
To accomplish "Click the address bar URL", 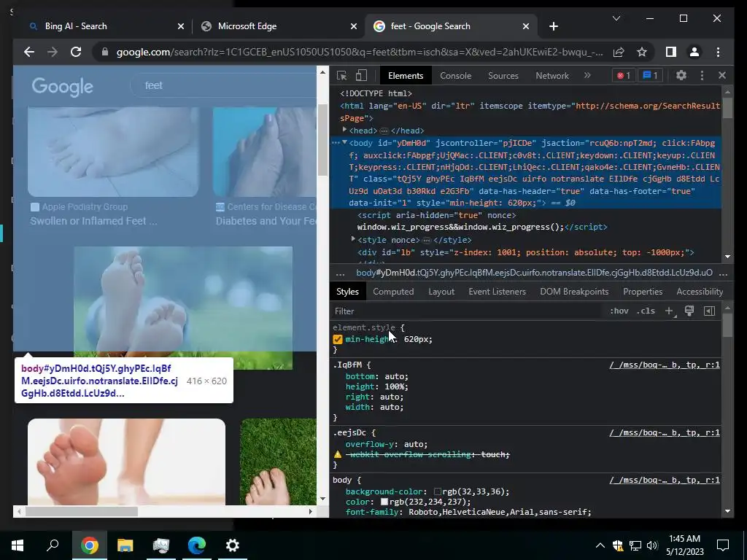I will 360,52.
